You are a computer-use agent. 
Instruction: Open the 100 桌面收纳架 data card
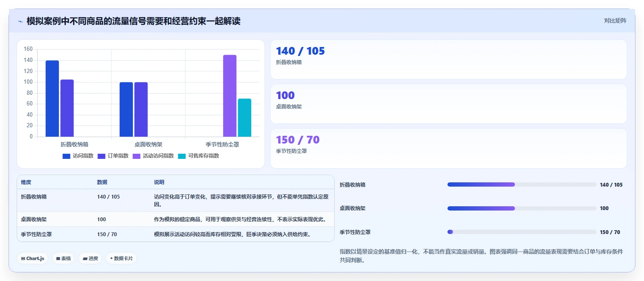448,104
